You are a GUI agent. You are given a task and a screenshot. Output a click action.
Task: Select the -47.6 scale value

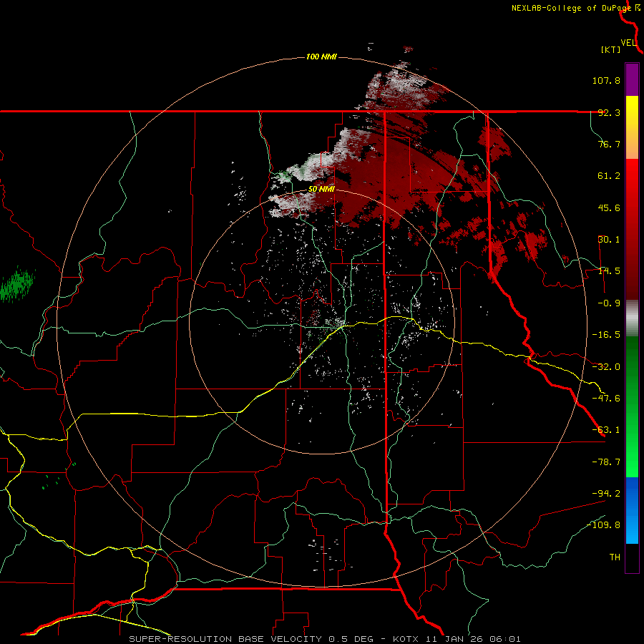pos(606,399)
